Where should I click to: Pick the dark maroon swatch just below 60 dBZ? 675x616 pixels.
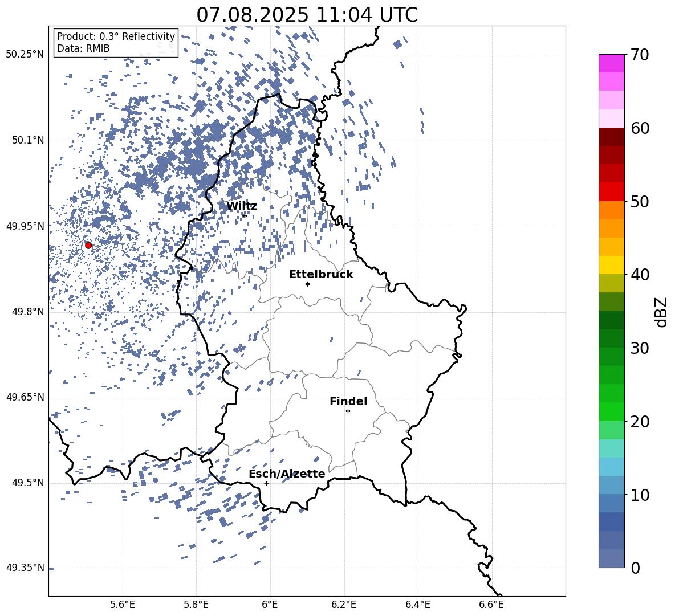tap(611, 137)
